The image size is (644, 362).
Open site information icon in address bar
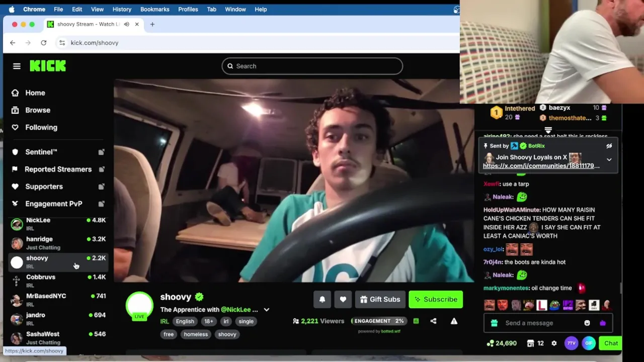62,43
